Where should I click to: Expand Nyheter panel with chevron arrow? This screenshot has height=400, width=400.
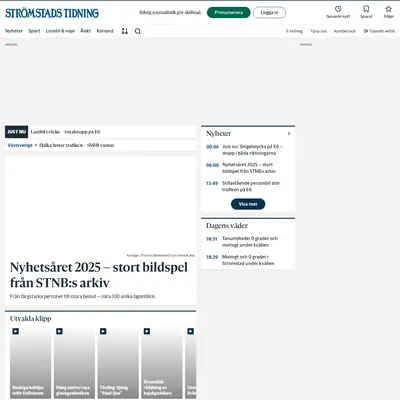tap(289, 133)
